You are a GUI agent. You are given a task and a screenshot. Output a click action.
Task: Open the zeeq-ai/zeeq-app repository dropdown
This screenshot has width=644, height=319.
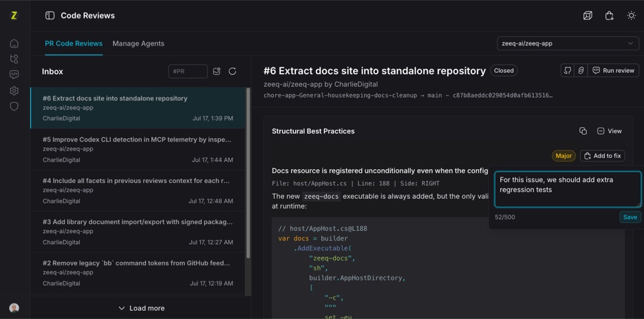tap(568, 43)
